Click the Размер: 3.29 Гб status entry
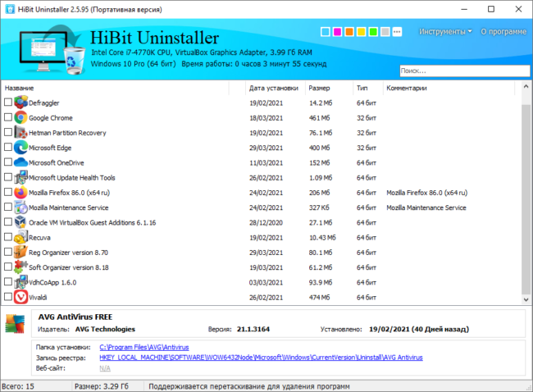 click(102, 386)
